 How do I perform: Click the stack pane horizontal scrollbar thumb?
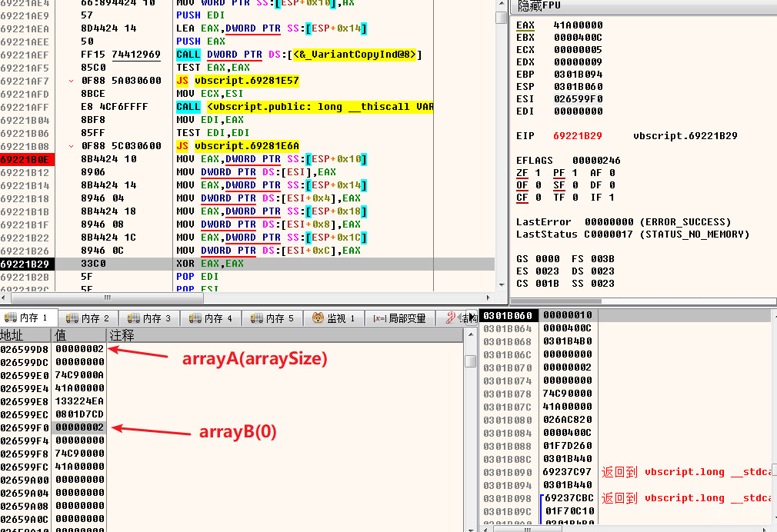[x=527, y=528]
